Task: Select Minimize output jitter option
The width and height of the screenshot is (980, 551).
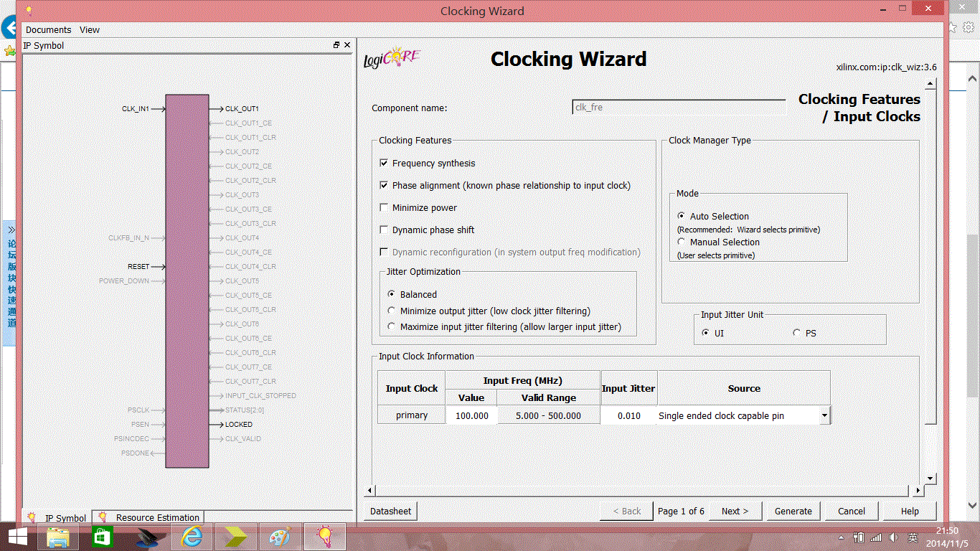Action: [391, 311]
